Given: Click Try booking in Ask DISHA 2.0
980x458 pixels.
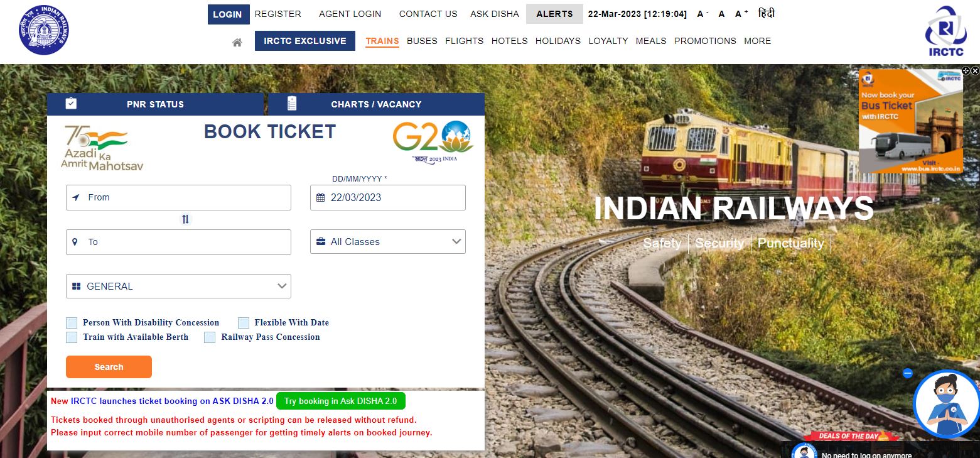Looking at the screenshot, I should 341,401.
